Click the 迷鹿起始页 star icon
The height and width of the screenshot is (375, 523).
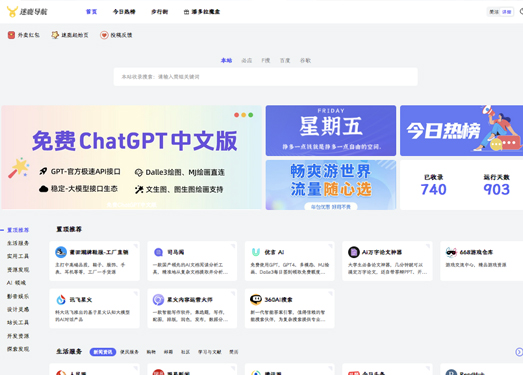coord(55,35)
